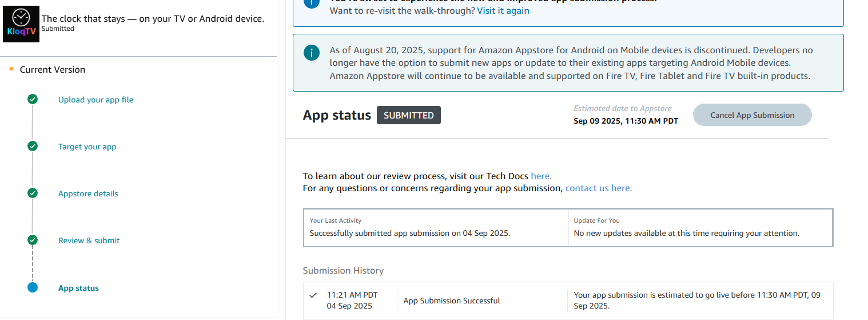
Task: Click the Visit it again walk-through link
Action: pyautogui.click(x=503, y=11)
